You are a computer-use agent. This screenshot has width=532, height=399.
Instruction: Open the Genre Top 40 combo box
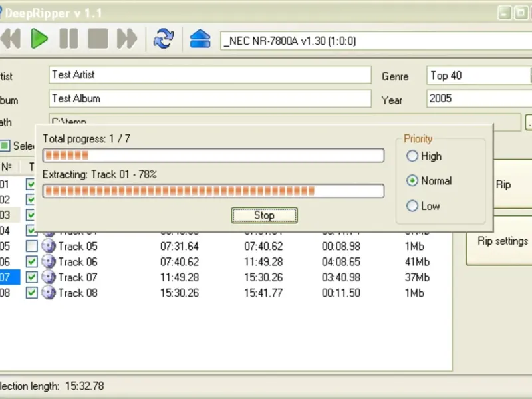pyautogui.click(x=479, y=75)
